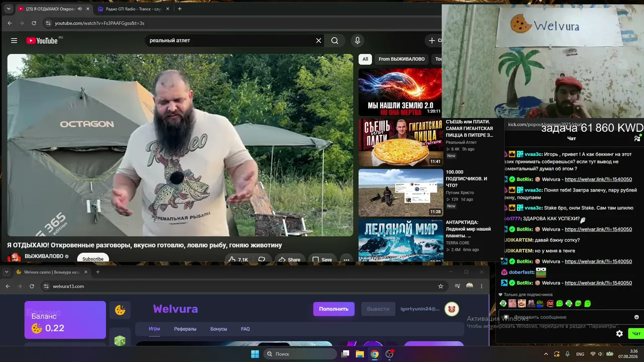This screenshot has height=362, width=644.
Task: Clear the YouTube search text
Action: pyautogui.click(x=318, y=41)
